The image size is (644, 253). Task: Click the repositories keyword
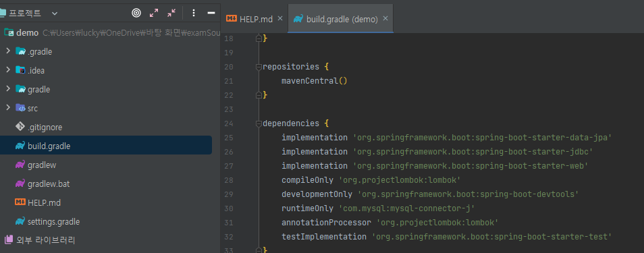click(x=291, y=67)
